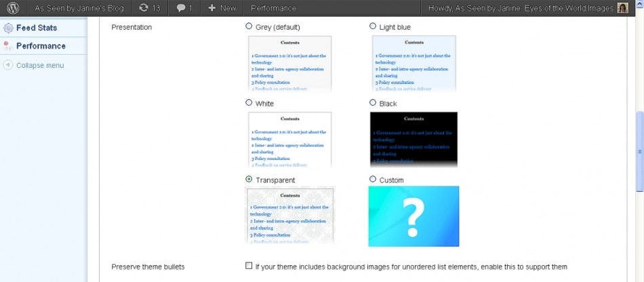Open As Seen by Janine's Blog menu
The image size is (644, 282).
click(79, 8)
